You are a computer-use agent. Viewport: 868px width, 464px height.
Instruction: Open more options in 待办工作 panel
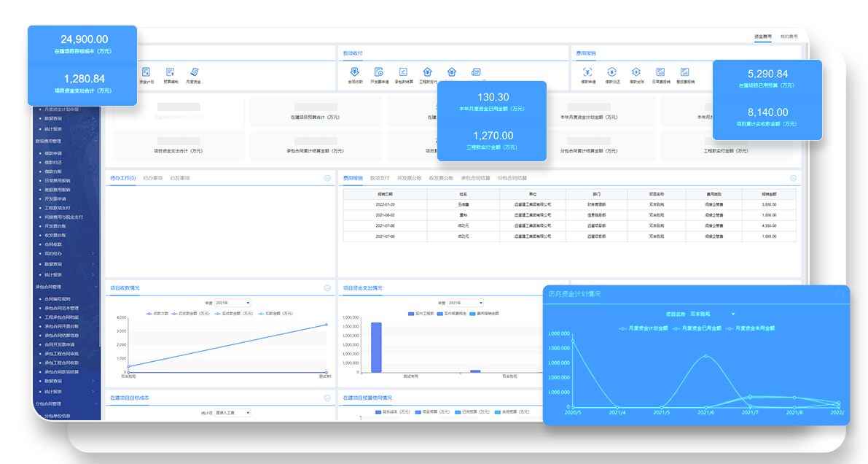pos(327,178)
